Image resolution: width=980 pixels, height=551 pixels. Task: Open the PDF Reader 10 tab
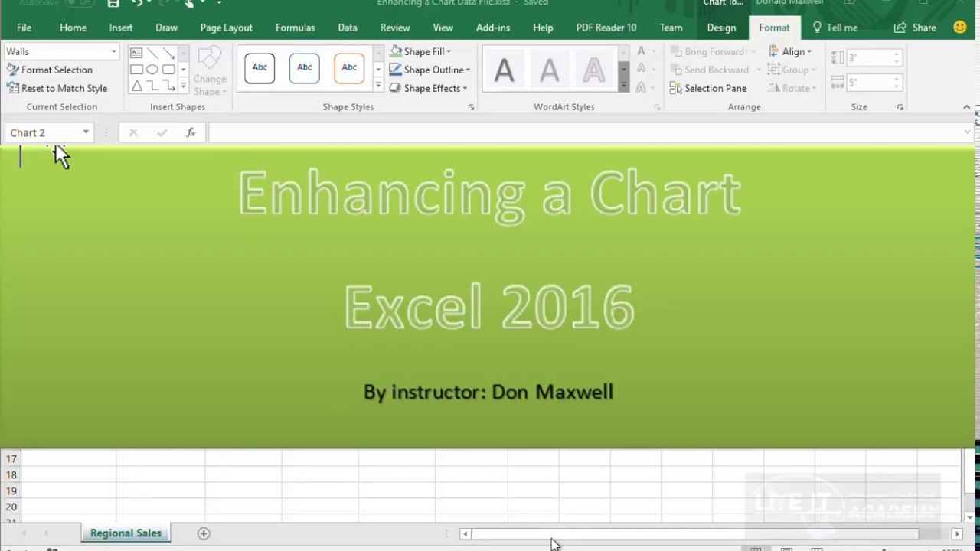pos(606,28)
